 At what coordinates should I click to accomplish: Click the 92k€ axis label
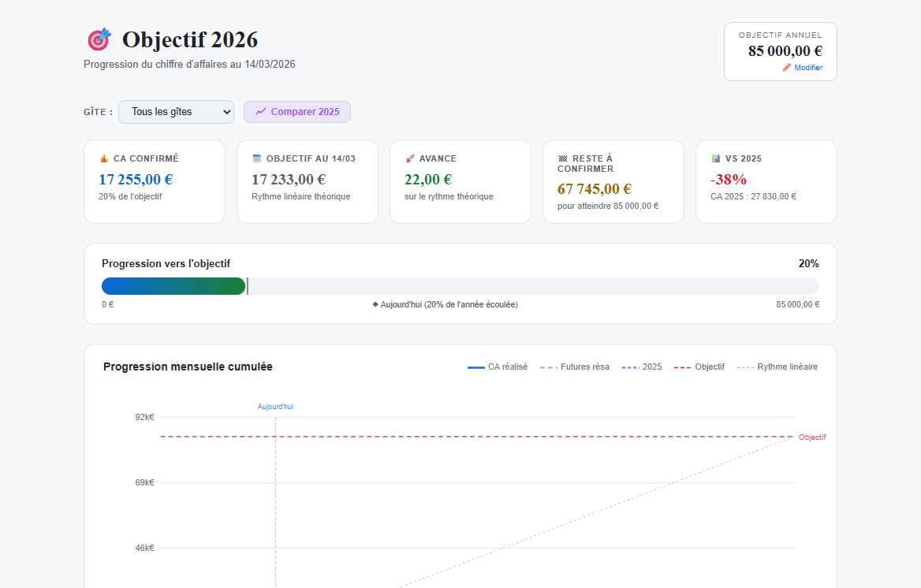(144, 417)
